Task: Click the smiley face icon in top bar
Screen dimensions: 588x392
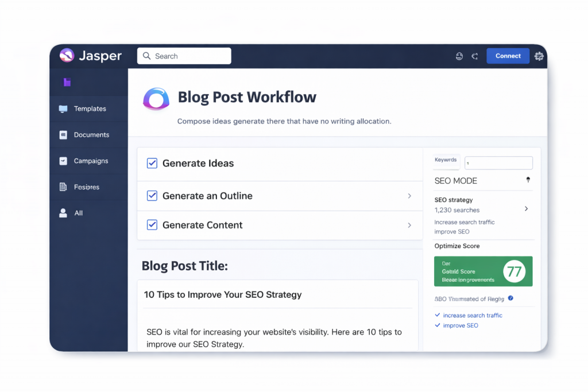Action: pos(459,56)
